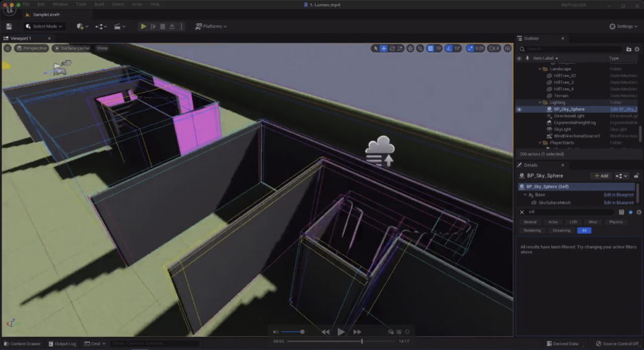Click the Outliner vertical scrollbar
Viewport: 644px width, 350px height.
pyautogui.click(x=640, y=134)
